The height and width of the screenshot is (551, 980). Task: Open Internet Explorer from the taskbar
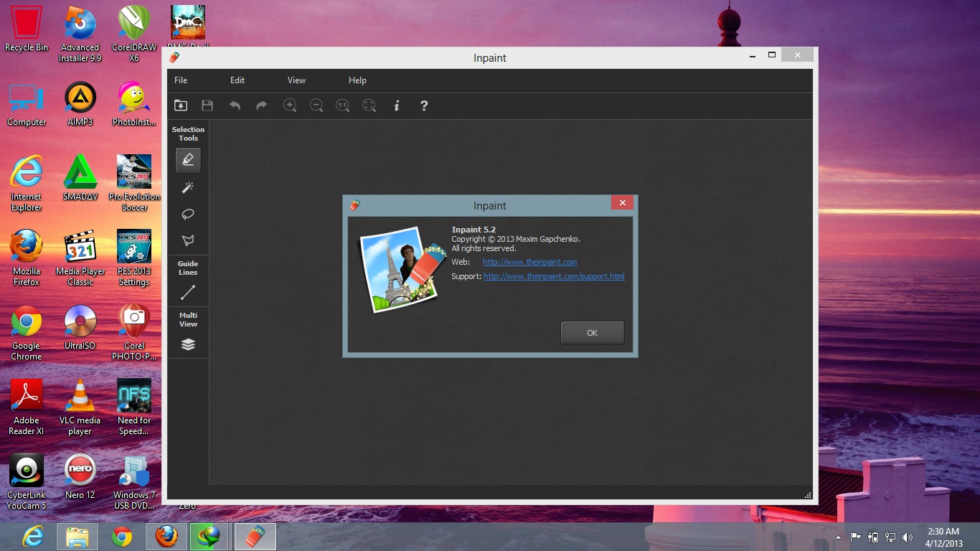(33, 537)
